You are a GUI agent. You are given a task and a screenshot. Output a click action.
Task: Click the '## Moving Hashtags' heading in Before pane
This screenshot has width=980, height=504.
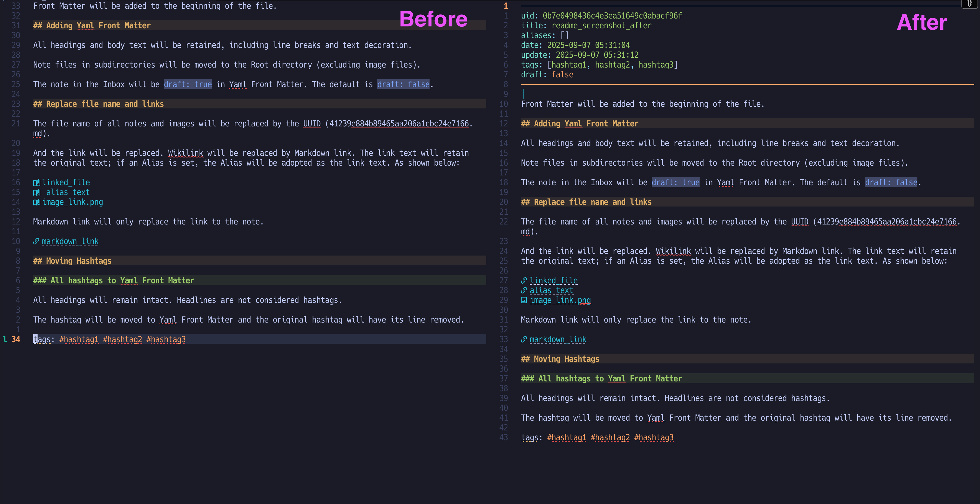pyautogui.click(x=72, y=261)
